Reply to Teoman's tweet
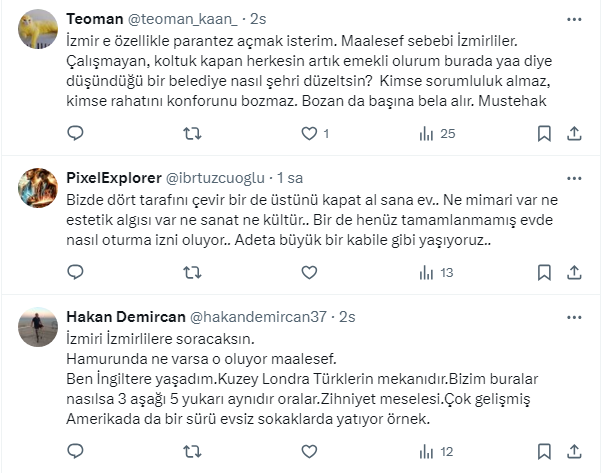This screenshot has height=473, width=616. coord(76,132)
